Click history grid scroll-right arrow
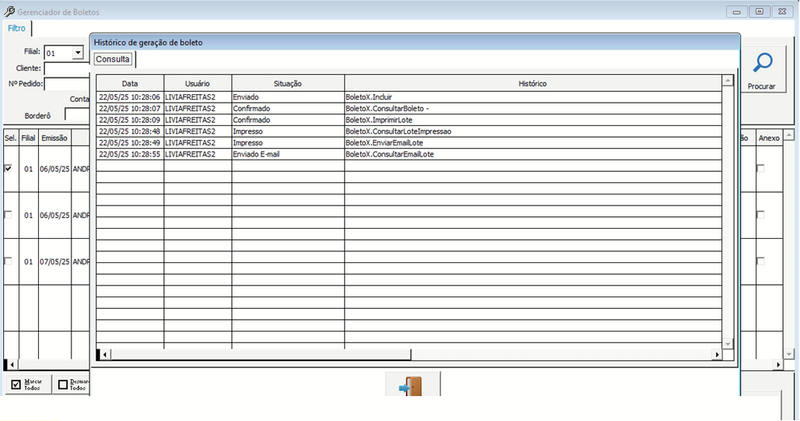 [x=717, y=354]
